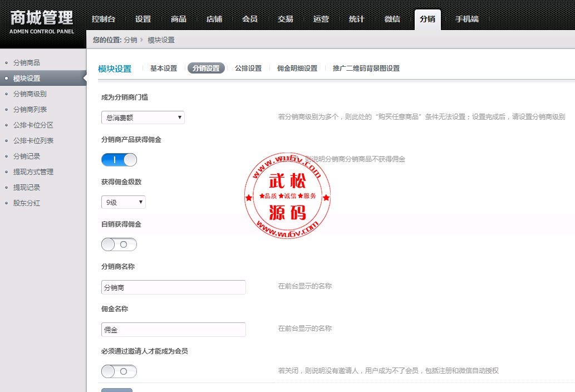The height and width of the screenshot is (392, 575).
Task: Go to 公排卡位分区 in the sidebar
Action: tap(33, 125)
